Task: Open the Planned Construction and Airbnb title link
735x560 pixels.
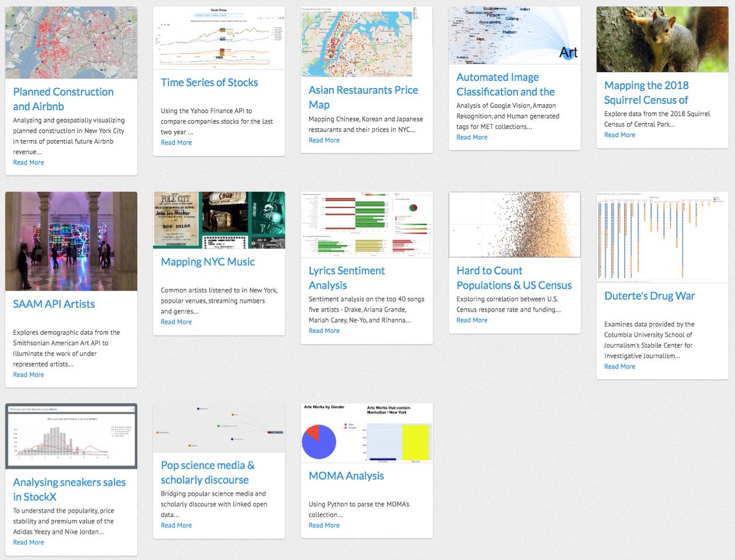Action: (x=63, y=99)
